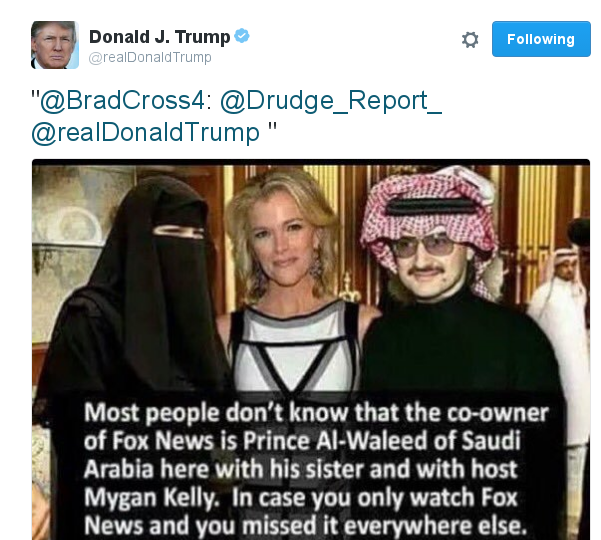The height and width of the screenshot is (540, 601).
Task: Click the blue verified badge icon
Action: click(x=242, y=36)
